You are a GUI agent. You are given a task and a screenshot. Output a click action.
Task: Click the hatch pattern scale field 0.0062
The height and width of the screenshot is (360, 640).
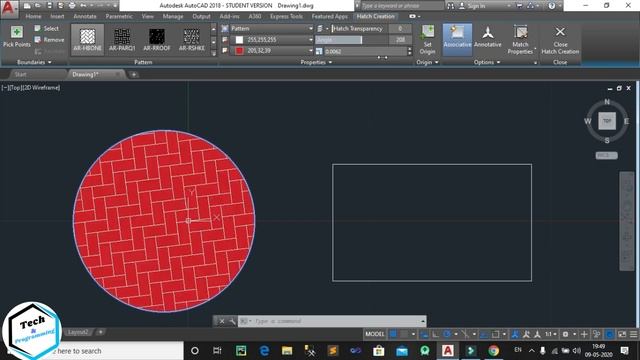coord(365,51)
